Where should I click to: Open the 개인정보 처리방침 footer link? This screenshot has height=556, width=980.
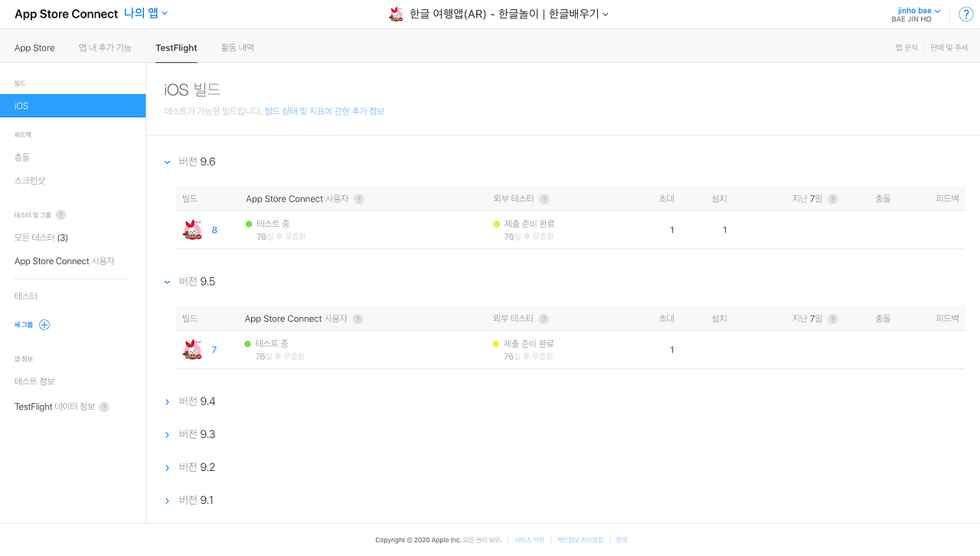(x=580, y=540)
